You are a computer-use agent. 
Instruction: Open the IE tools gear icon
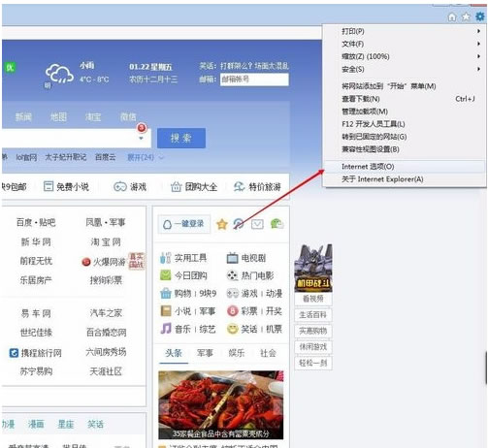click(x=480, y=16)
